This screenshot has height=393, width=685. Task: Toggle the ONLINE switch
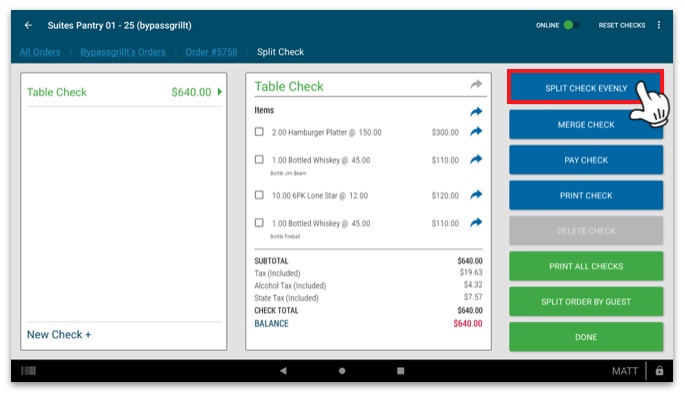(x=571, y=25)
